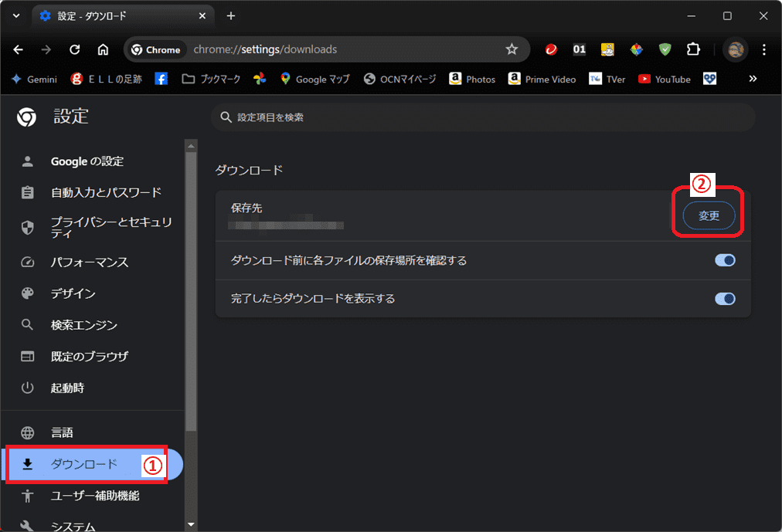The height and width of the screenshot is (532, 782).
Task: Open a new tab with plus button
Action: point(230,16)
